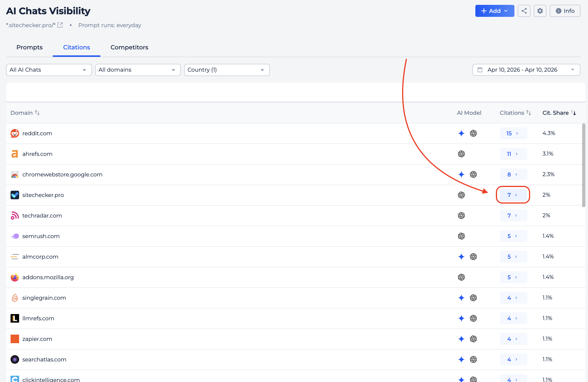The width and height of the screenshot is (588, 382).
Task: Expand the All domains filter
Action: tap(138, 70)
